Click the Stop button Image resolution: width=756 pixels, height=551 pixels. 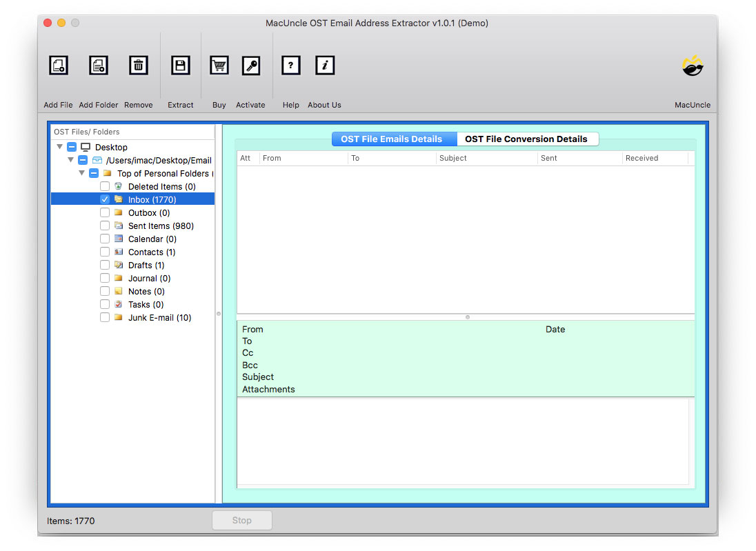coord(242,520)
